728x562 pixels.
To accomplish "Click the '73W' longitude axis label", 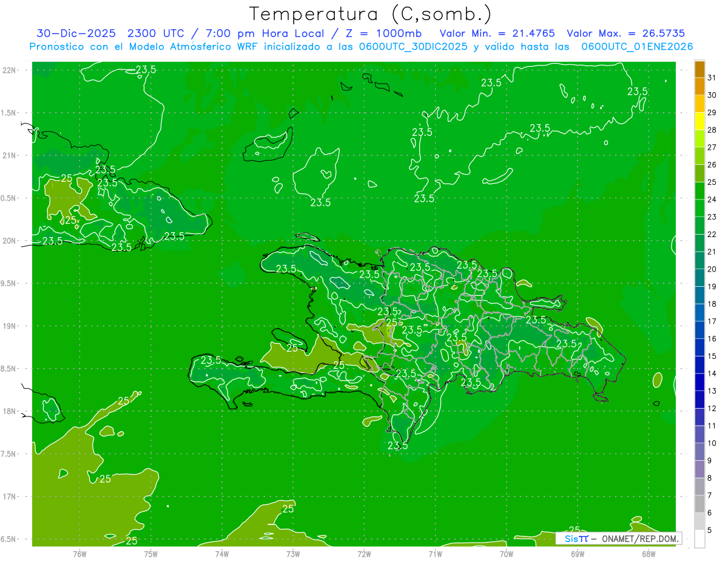I will (x=293, y=554).
